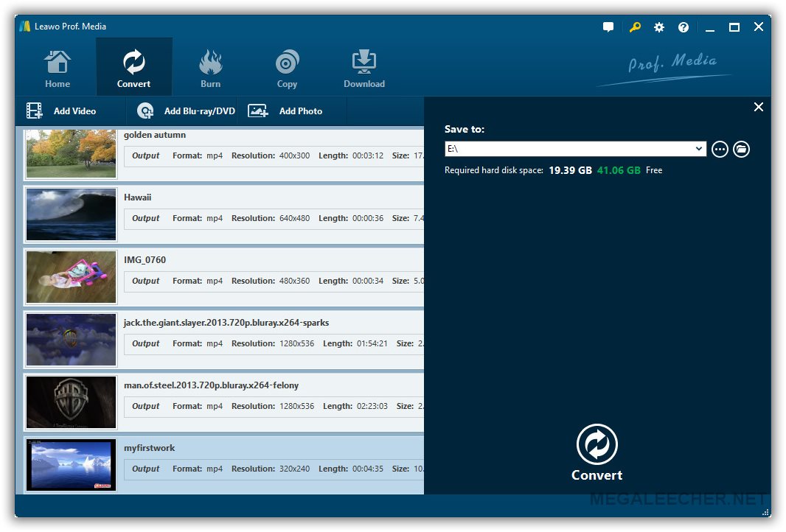
Task: Click the IMG_0760 title text
Action: [x=145, y=260]
